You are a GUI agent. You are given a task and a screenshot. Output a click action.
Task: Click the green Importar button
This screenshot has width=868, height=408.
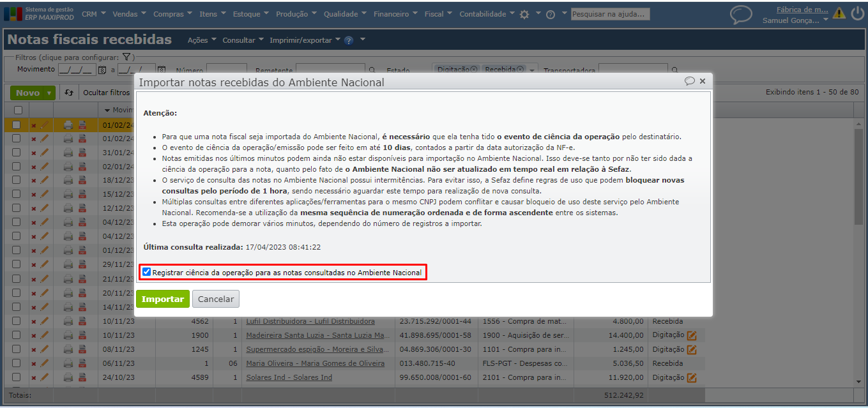click(163, 299)
